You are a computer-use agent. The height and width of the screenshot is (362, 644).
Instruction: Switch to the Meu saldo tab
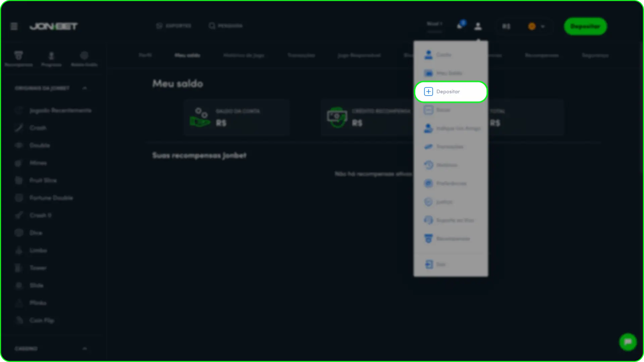[187, 55]
